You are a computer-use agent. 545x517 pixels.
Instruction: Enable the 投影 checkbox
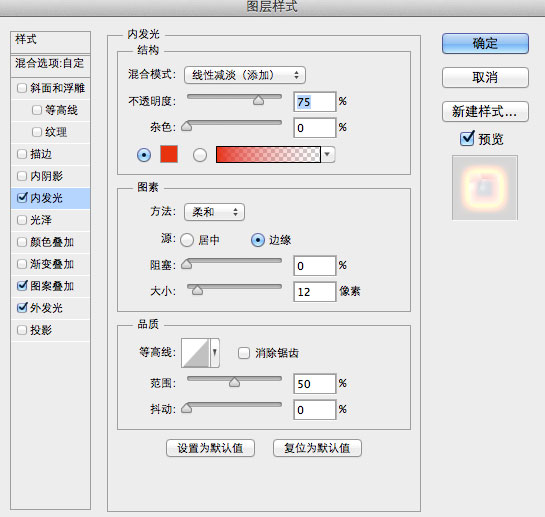(22, 330)
